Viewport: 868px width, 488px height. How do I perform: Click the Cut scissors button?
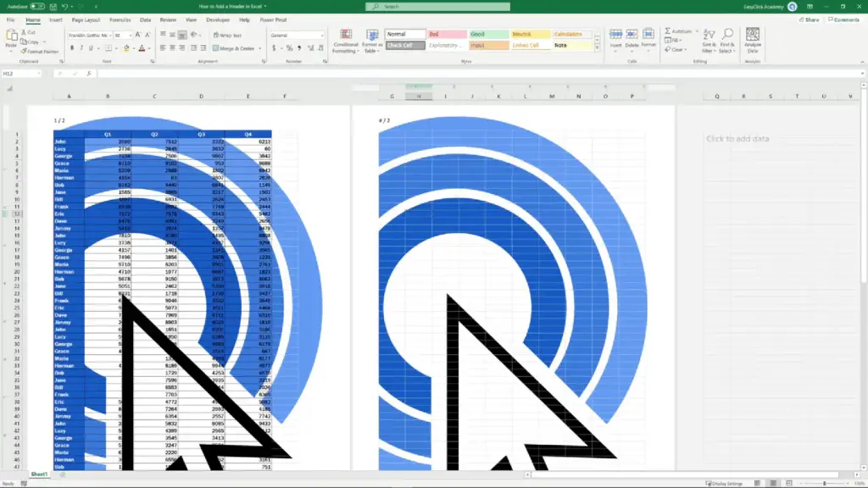(x=28, y=33)
